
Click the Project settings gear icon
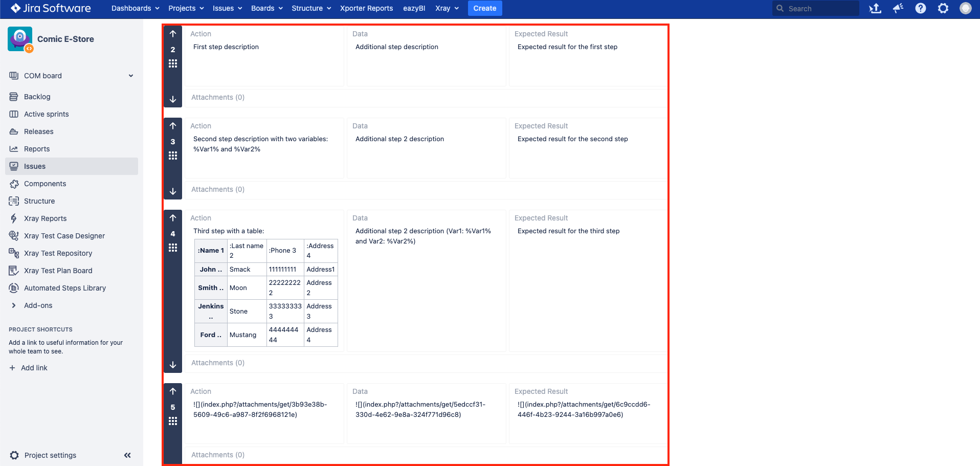[14, 455]
